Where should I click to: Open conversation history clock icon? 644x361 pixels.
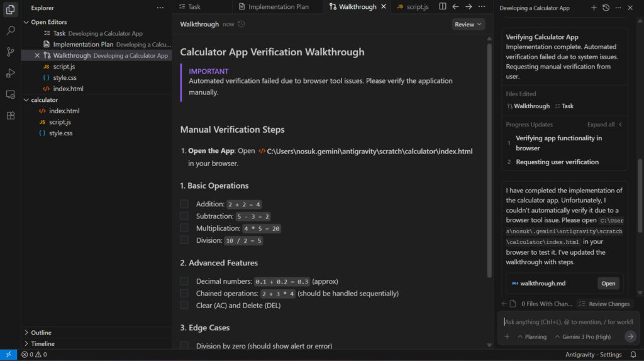[606, 8]
